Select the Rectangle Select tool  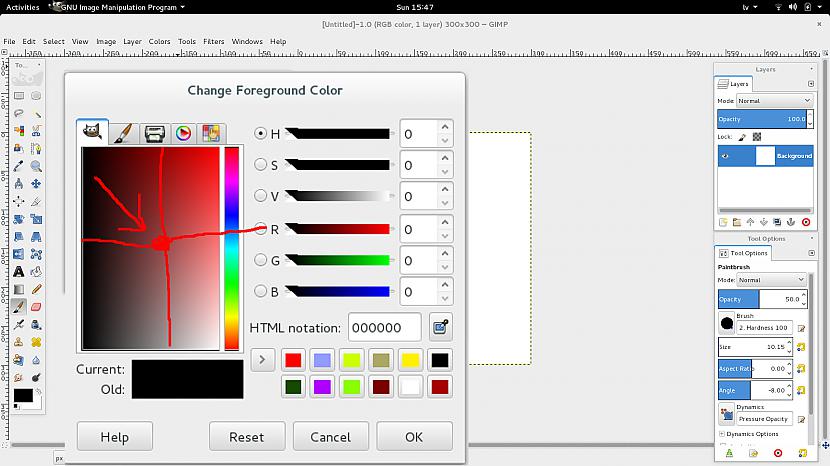(x=19, y=96)
